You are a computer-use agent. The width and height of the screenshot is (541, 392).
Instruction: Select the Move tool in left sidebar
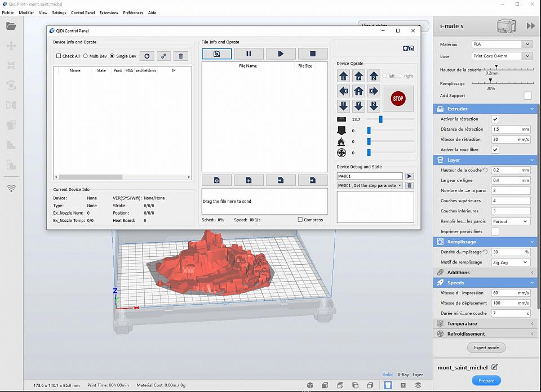point(11,46)
